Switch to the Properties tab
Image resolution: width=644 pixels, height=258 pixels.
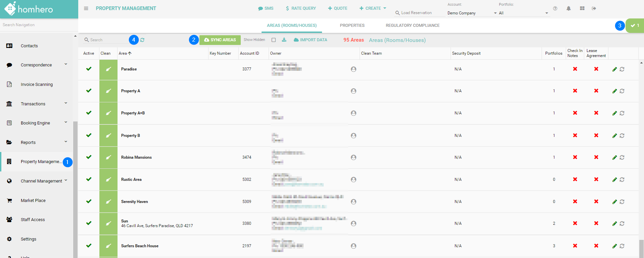click(352, 25)
